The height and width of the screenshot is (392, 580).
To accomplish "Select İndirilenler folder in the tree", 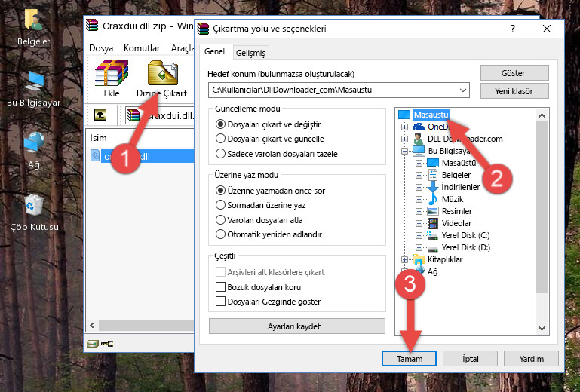I will (x=461, y=187).
